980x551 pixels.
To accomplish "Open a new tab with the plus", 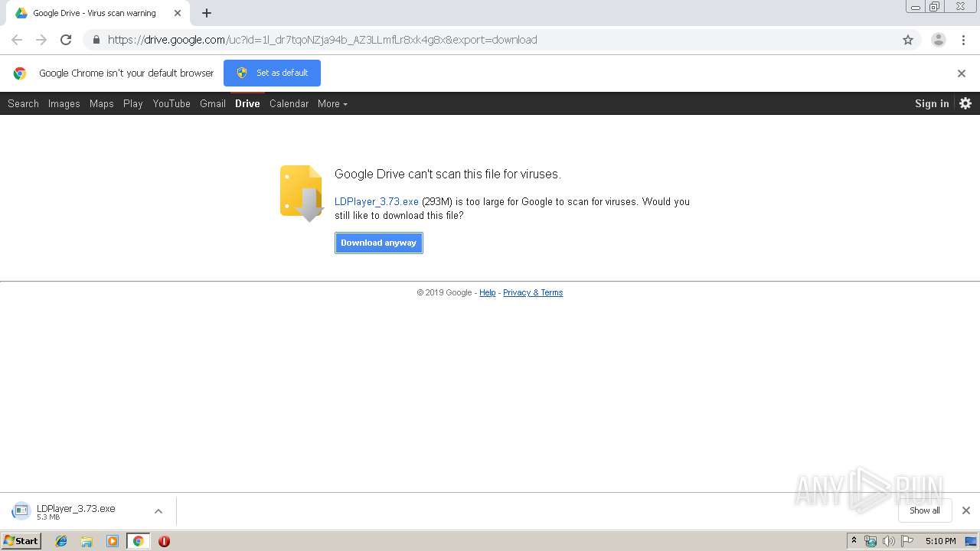I will [207, 13].
